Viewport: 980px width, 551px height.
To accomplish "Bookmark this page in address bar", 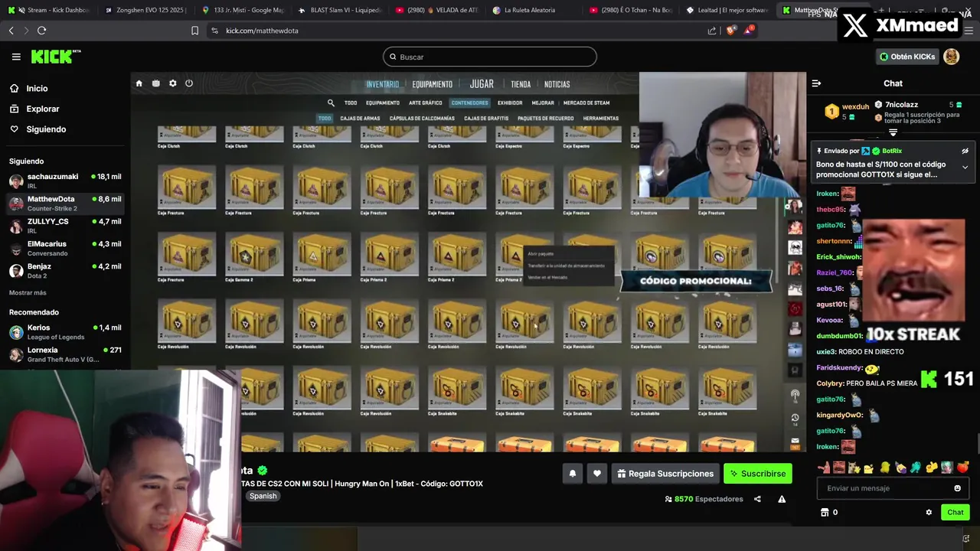I will pos(194,31).
